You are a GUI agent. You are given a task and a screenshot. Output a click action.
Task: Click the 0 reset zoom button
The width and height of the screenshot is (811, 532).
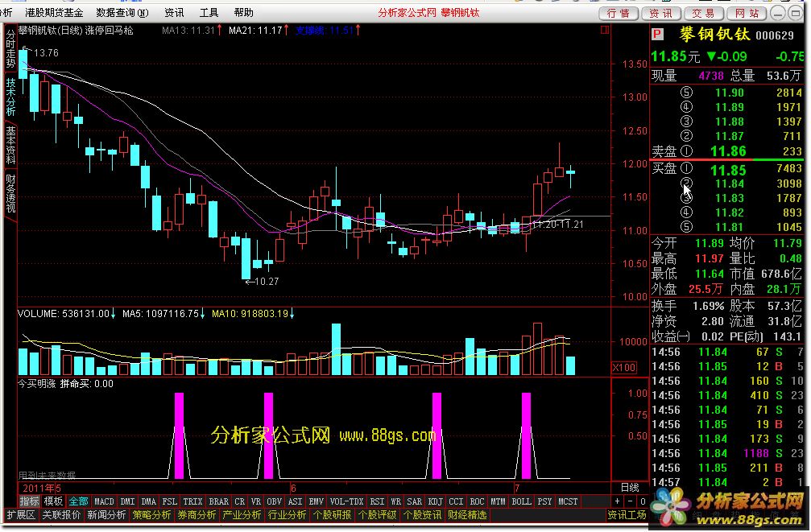click(643, 501)
